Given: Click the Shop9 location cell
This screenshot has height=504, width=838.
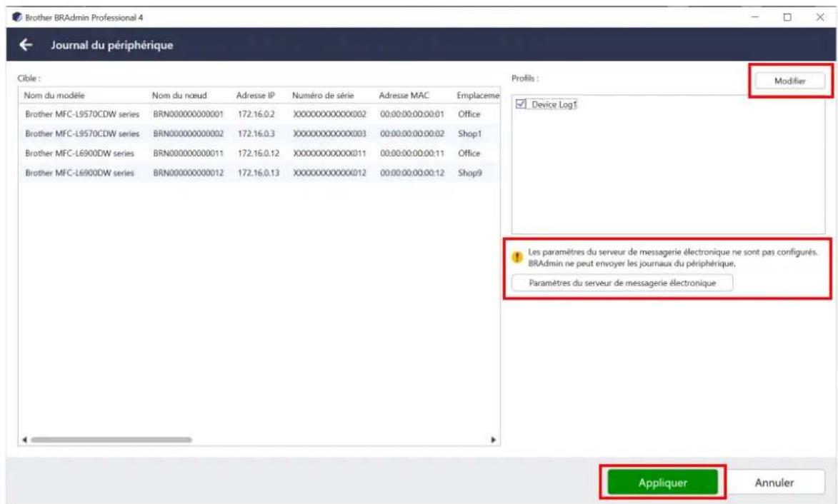Looking at the screenshot, I should [x=469, y=173].
